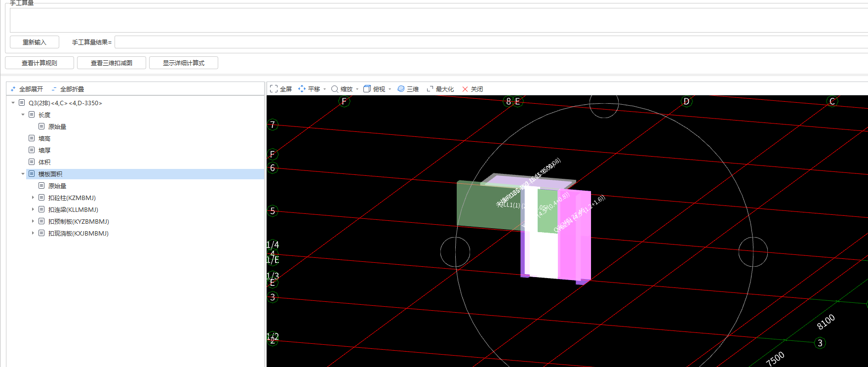Click the 缩放 zoom magnifier icon

[334, 89]
